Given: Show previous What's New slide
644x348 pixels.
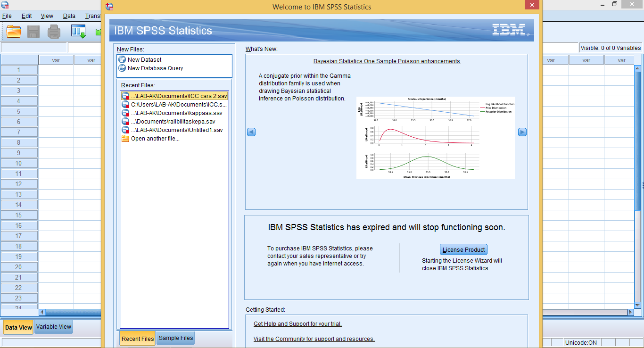Looking at the screenshot, I should pos(251,132).
